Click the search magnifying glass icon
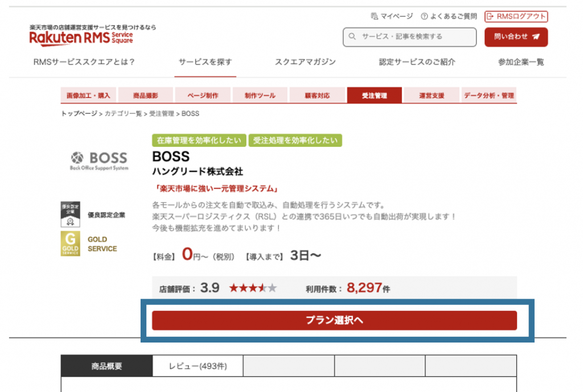This screenshot has height=392, width=583. coord(352,37)
